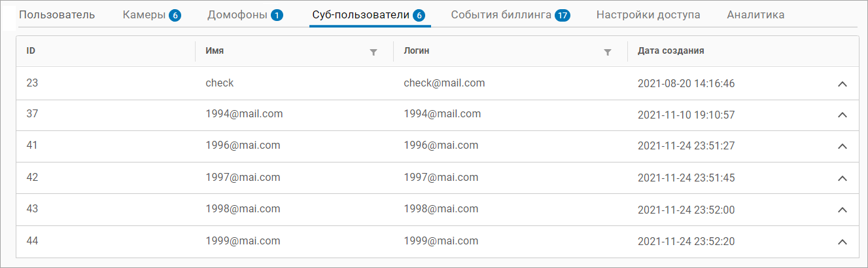The height and width of the screenshot is (268, 868).
Task: Collapse the row with ID 37
Action: (x=842, y=115)
